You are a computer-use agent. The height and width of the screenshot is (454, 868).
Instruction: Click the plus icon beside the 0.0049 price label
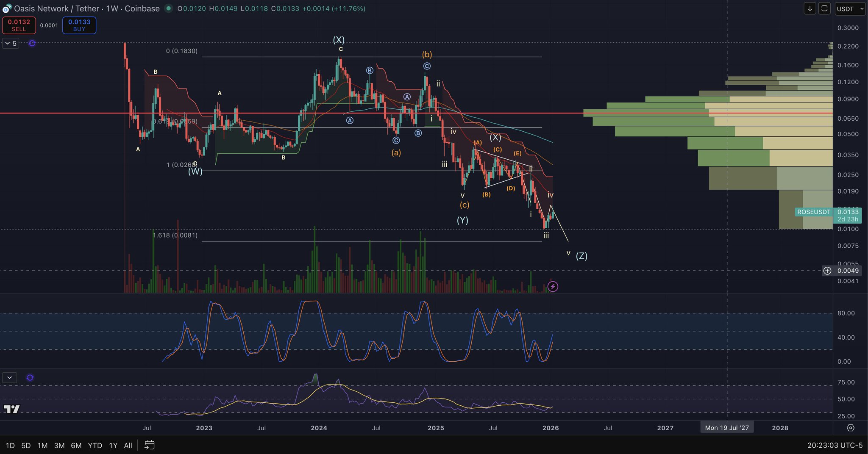(x=827, y=271)
